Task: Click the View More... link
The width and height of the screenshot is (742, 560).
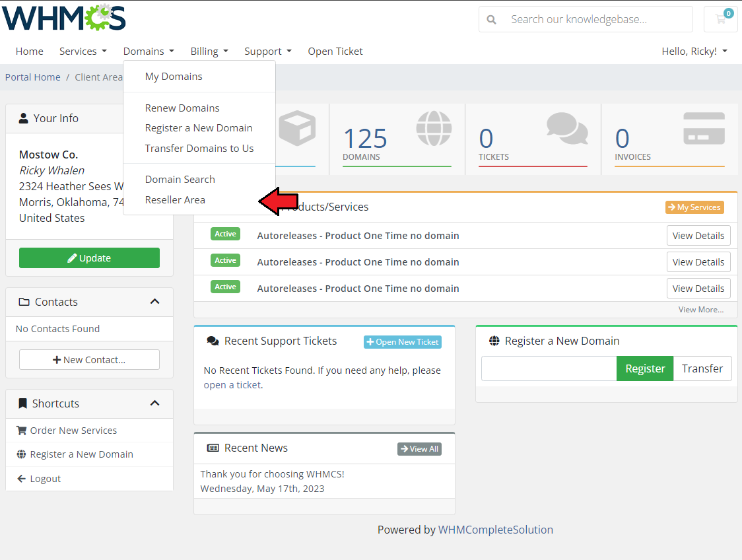Action: pos(701,310)
